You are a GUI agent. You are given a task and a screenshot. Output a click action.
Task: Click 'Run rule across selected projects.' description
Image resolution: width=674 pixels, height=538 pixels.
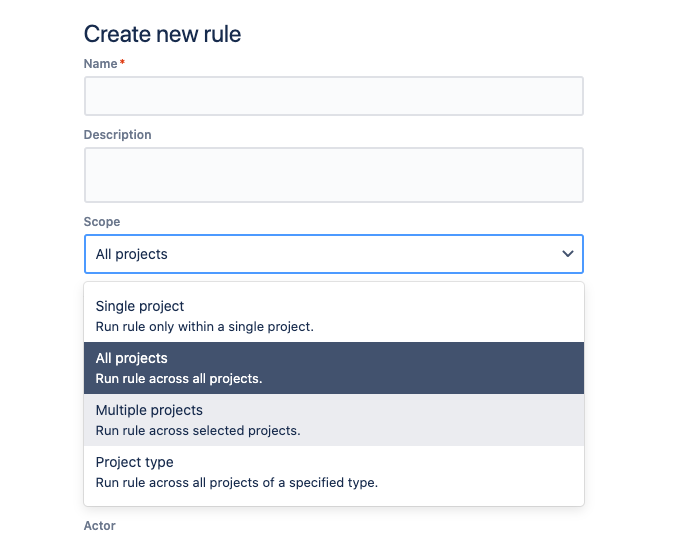pos(197,431)
